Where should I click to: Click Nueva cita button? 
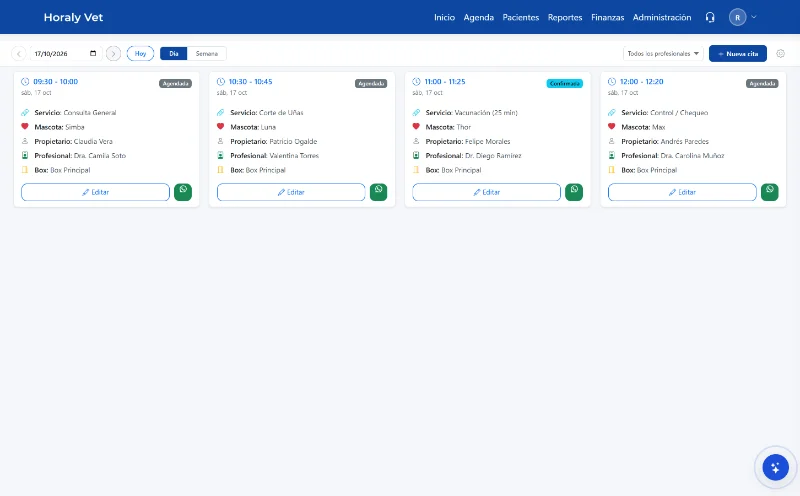coord(738,54)
